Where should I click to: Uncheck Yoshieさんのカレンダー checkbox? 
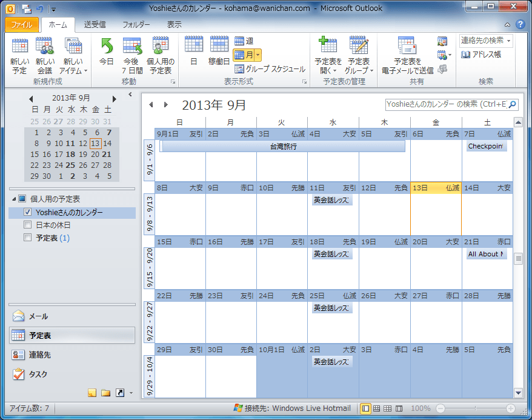pyautogui.click(x=28, y=212)
